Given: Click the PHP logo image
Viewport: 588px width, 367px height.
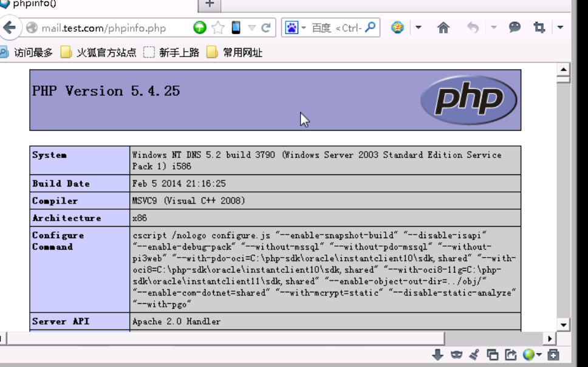Looking at the screenshot, I should [469, 100].
